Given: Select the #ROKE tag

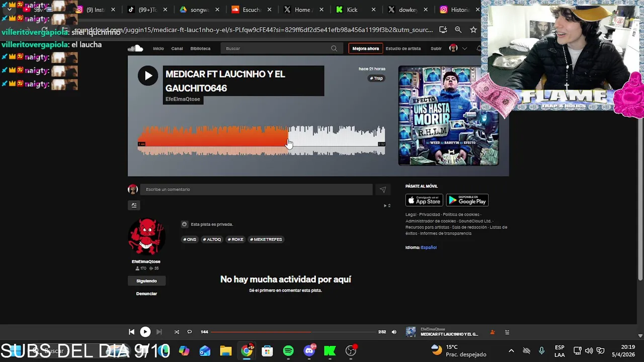Looking at the screenshot, I should 235,239.
